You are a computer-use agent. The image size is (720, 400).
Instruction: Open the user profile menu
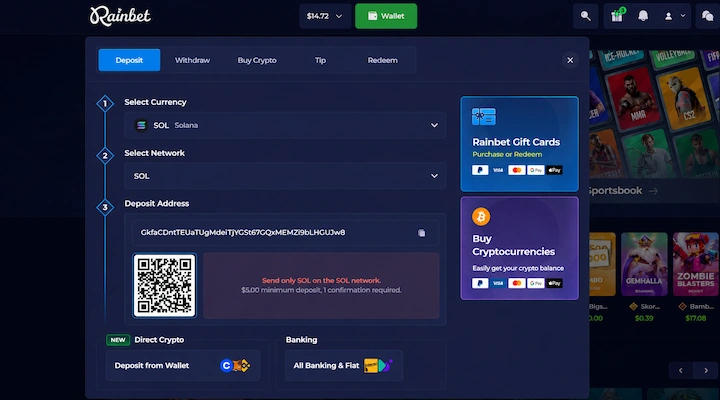[x=675, y=16]
